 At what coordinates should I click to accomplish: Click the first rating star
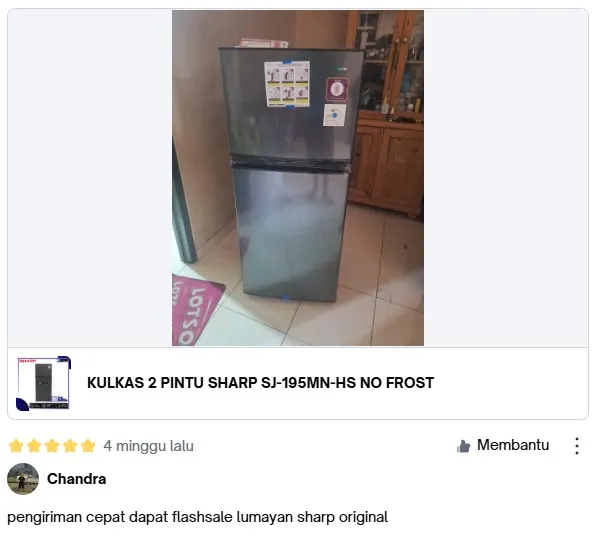pyautogui.click(x=16, y=446)
